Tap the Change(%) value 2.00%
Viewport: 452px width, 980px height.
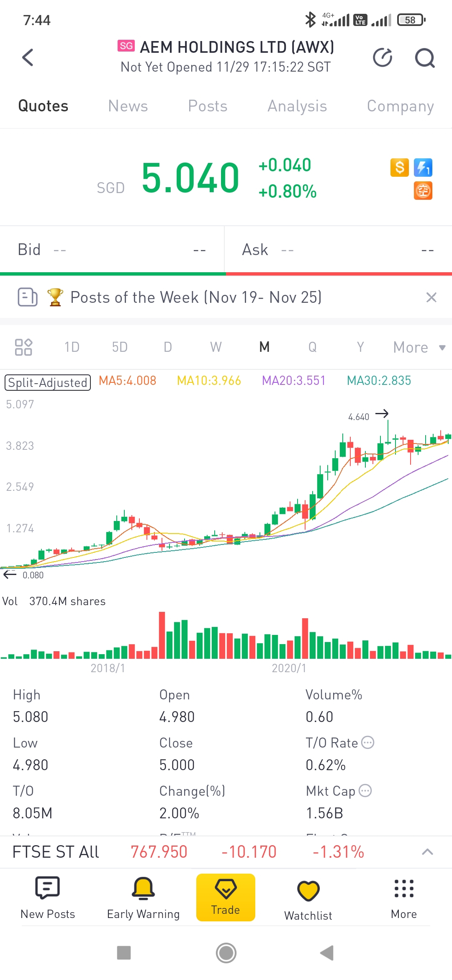179,813
